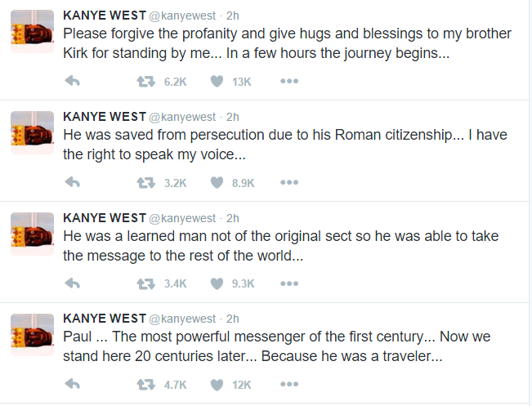Viewport: 532px width, 406px height.
Task: Retweet the tweet with 6.2K retweets
Action: (147, 81)
